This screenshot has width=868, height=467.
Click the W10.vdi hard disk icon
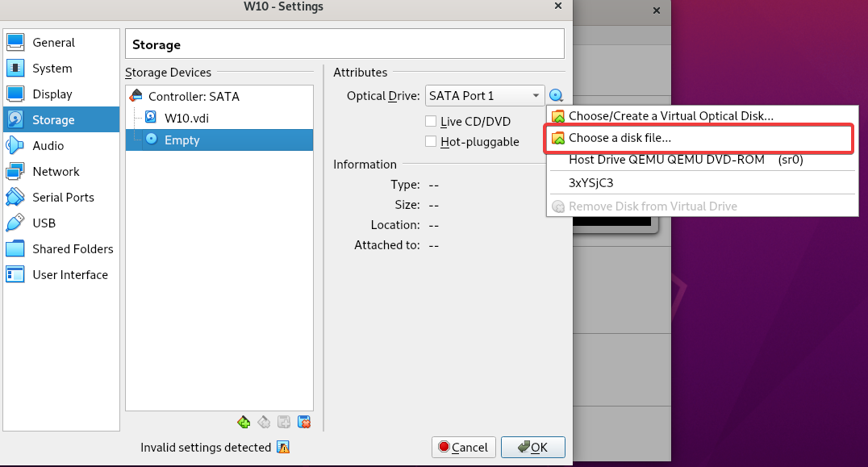tap(151, 117)
